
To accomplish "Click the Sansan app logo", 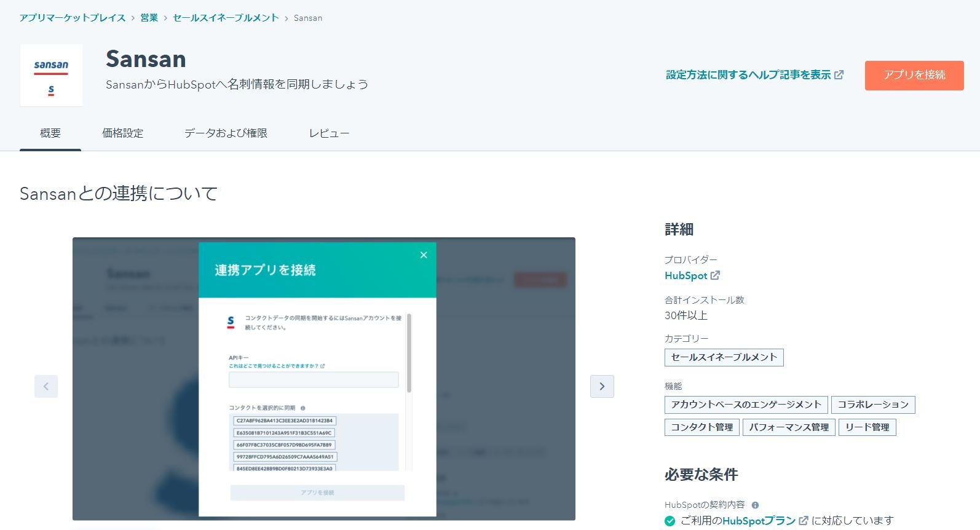I will tap(51, 75).
